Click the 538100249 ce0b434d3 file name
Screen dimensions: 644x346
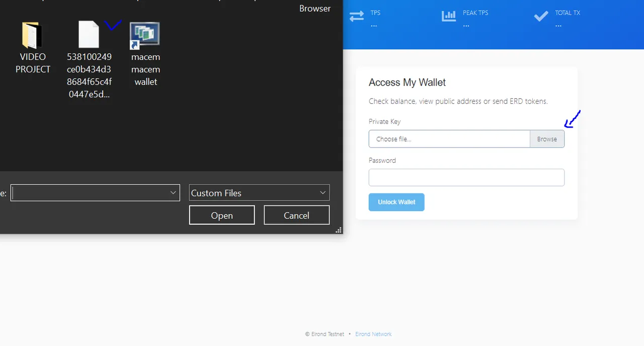tap(89, 76)
